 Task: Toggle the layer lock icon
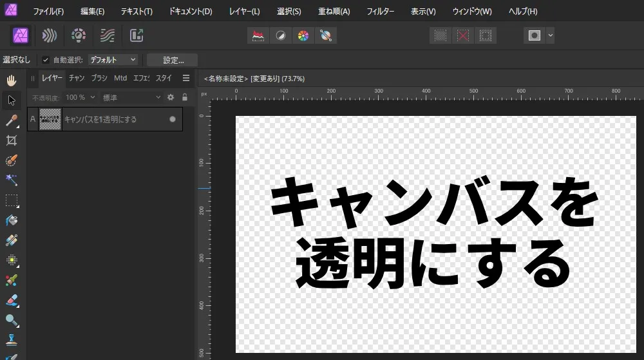(x=185, y=97)
